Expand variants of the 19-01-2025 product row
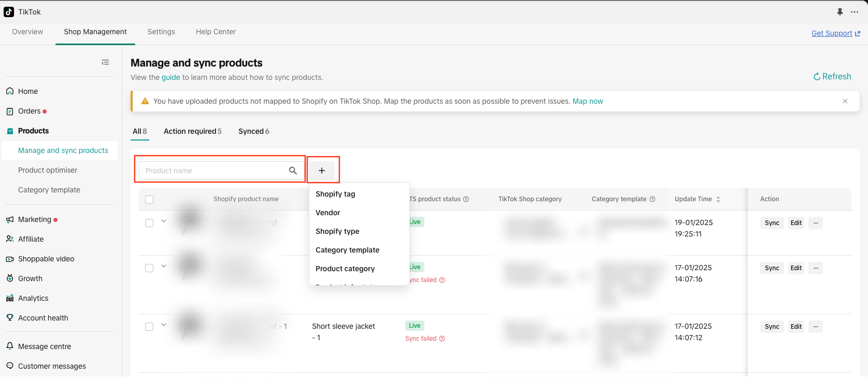The image size is (868, 391). coord(164,221)
